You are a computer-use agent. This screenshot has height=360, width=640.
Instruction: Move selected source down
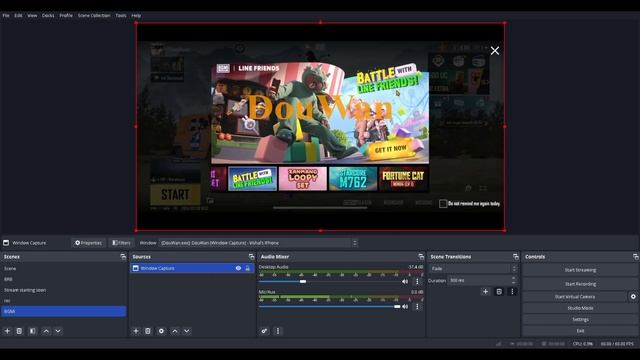click(x=187, y=331)
